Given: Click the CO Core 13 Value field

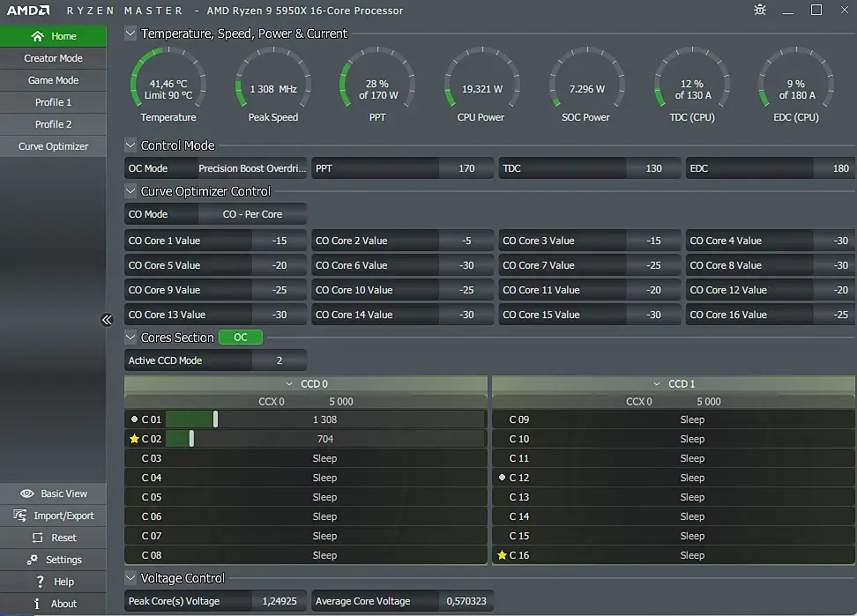Looking at the screenshot, I should [279, 315].
